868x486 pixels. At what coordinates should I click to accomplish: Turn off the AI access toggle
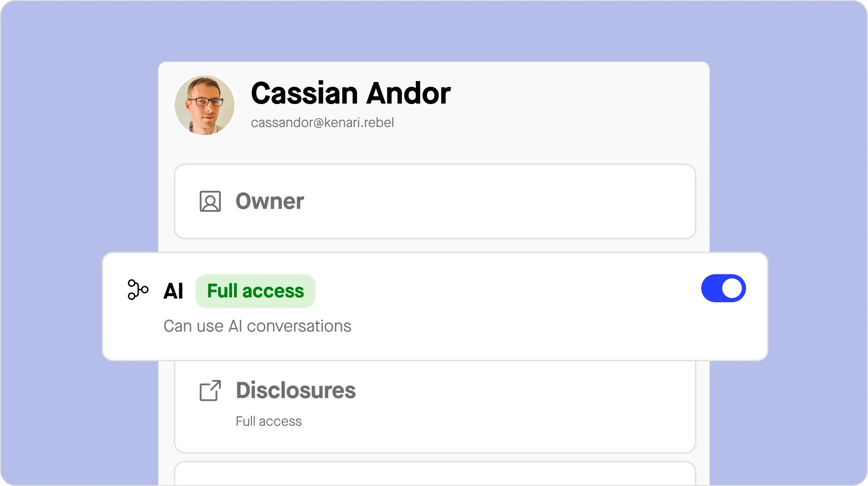coord(723,289)
